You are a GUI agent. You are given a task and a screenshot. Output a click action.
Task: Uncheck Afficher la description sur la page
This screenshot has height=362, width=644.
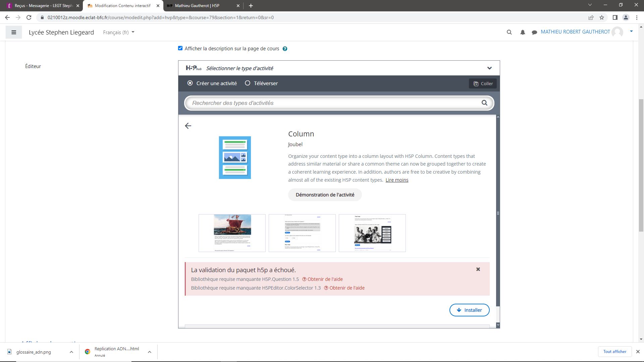coord(180,48)
